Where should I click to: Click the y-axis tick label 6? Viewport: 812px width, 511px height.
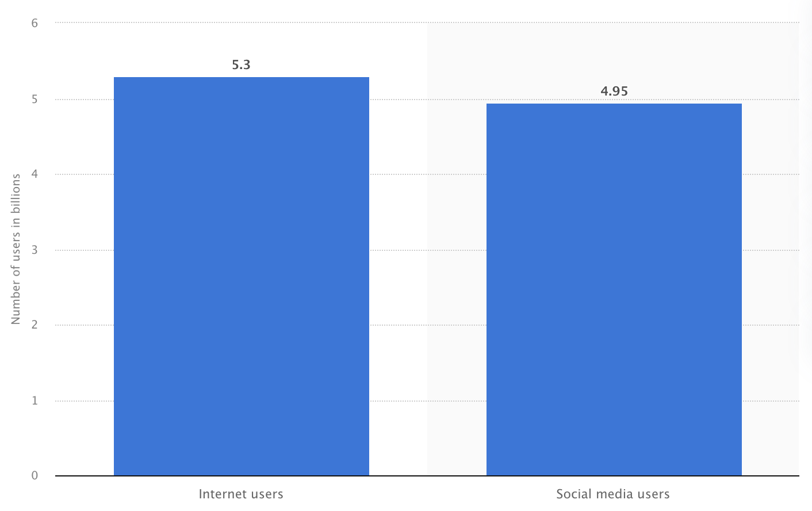35,23
